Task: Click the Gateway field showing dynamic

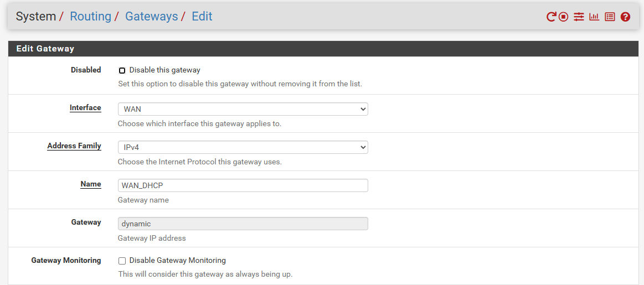Action: [x=243, y=224]
